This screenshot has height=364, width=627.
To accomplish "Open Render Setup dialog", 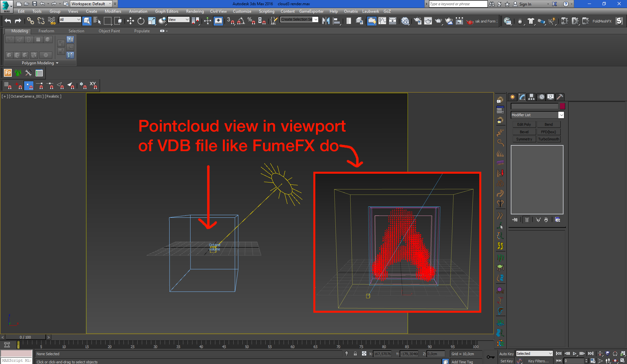I will pos(417,21).
